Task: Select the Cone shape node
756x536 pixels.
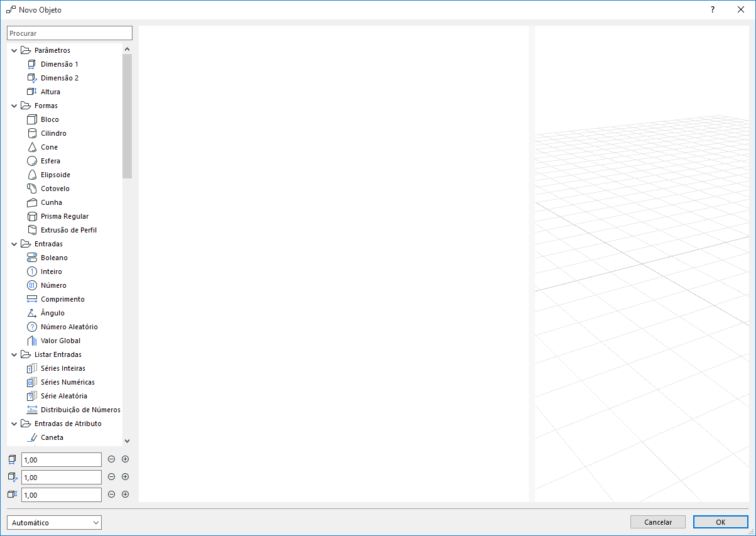Action: (x=48, y=146)
